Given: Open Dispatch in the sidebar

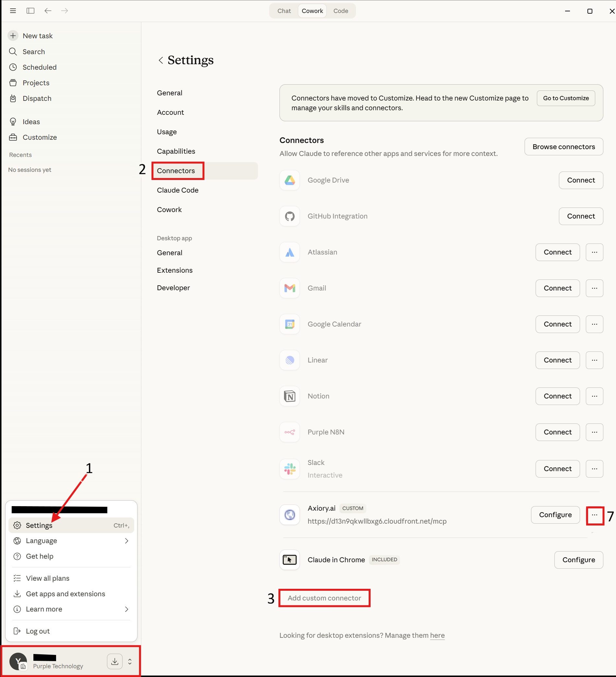Looking at the screenshot, I should pyautogui.click(x=30, y=98).
